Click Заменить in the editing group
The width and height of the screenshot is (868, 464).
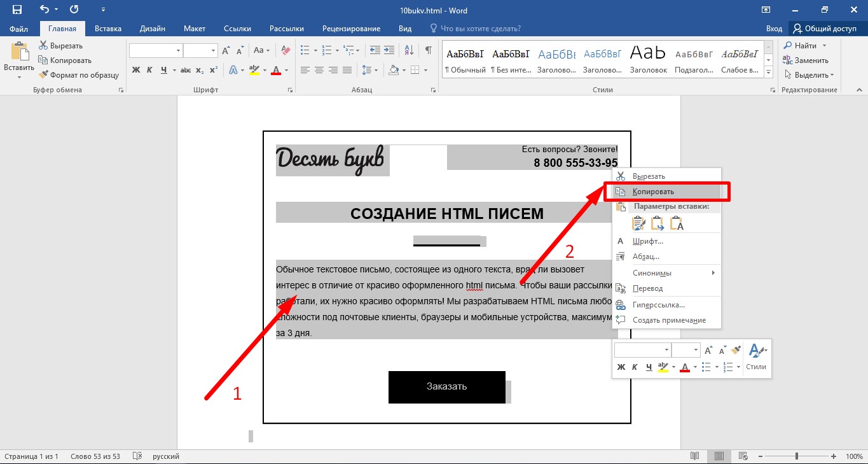pos(806,60)
